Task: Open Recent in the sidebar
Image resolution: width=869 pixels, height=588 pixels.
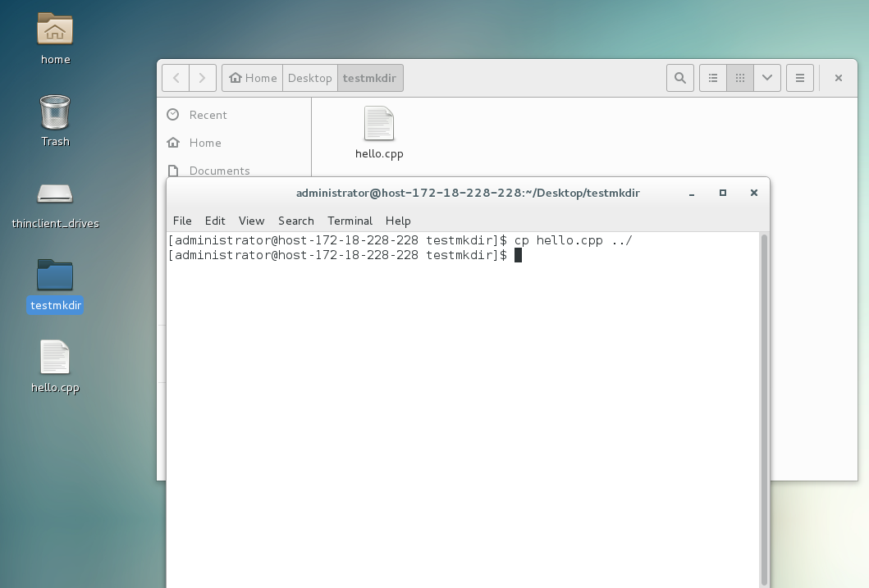Action: tap(208, 115)
